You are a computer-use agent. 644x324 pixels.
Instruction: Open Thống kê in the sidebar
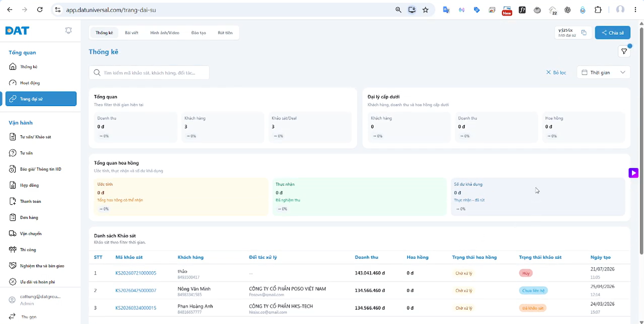coord(41,66)
